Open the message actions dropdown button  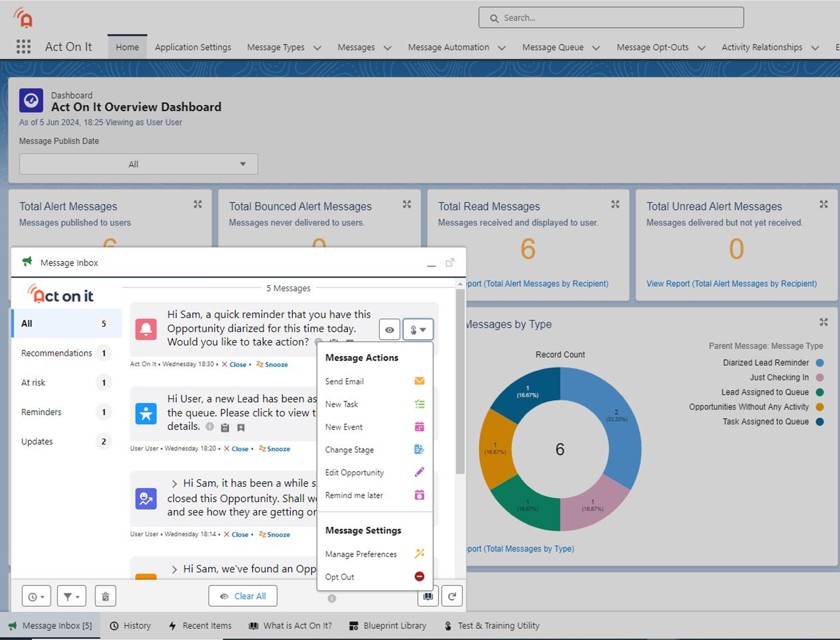pyautogui.click(x=418, y=329)
